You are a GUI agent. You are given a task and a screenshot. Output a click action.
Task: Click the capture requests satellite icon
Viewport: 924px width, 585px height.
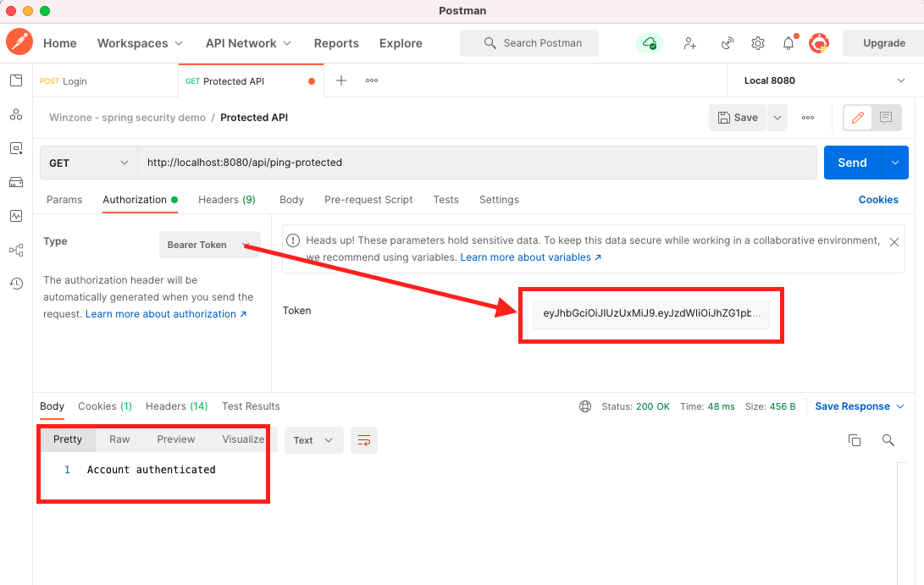coord(728,43)
